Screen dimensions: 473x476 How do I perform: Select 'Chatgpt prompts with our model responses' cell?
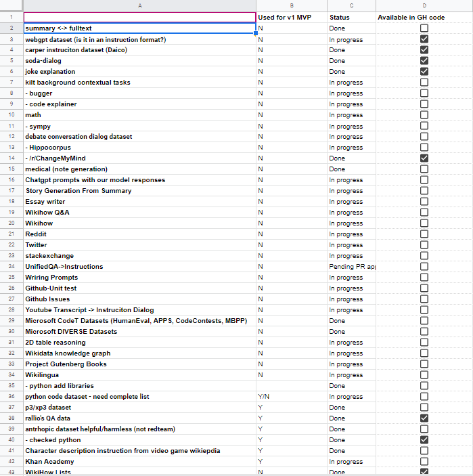click(139, 180)
